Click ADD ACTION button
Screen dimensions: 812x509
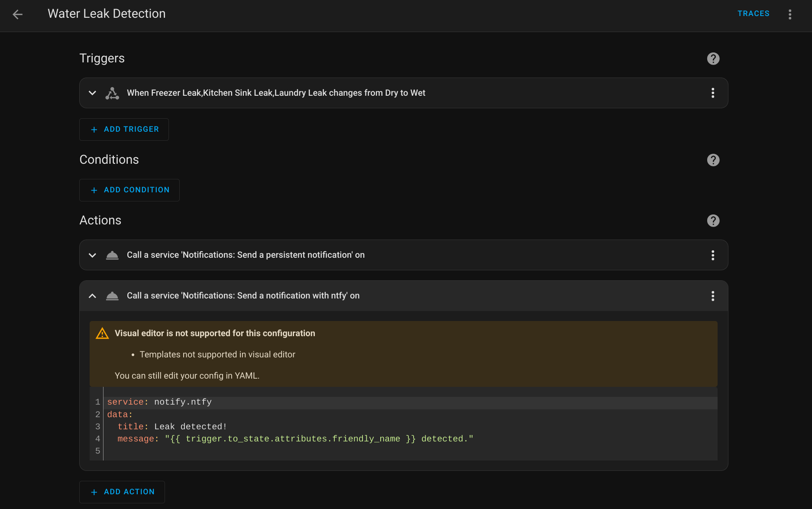coord(122,492)
